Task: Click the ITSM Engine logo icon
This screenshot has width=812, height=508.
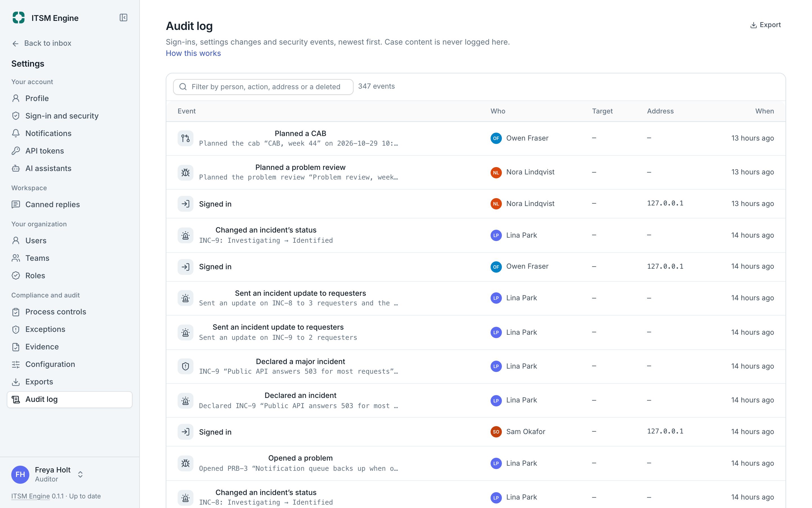Action: point(18,17)
